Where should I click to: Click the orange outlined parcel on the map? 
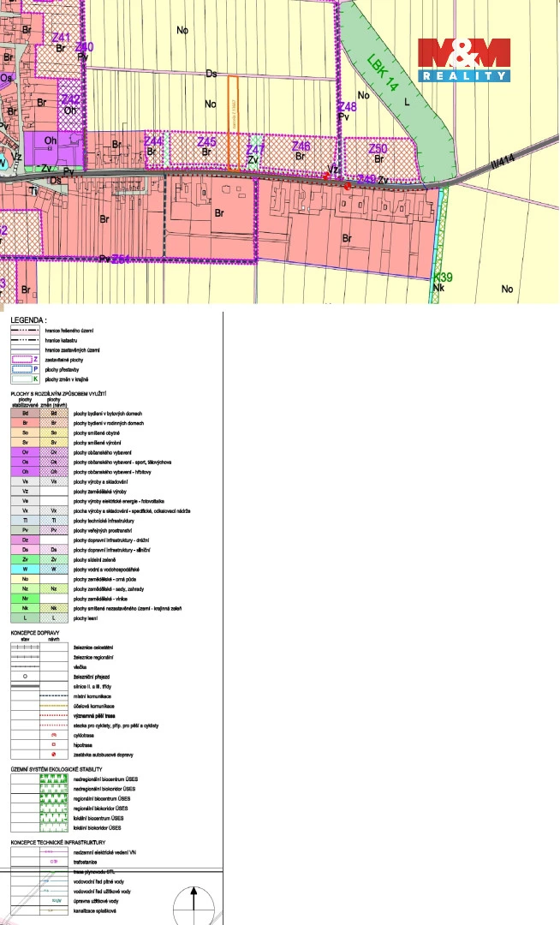click(232, 123)
